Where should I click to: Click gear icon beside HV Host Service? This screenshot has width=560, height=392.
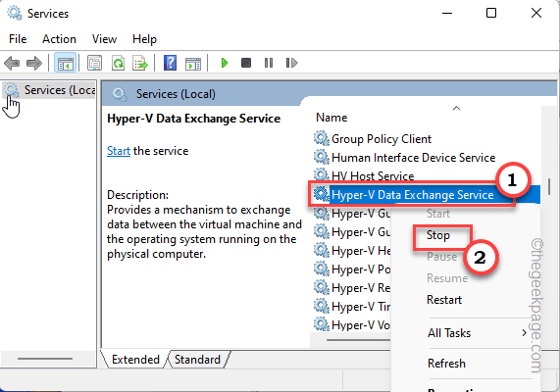pyautogui.click(x=321, y=174)
